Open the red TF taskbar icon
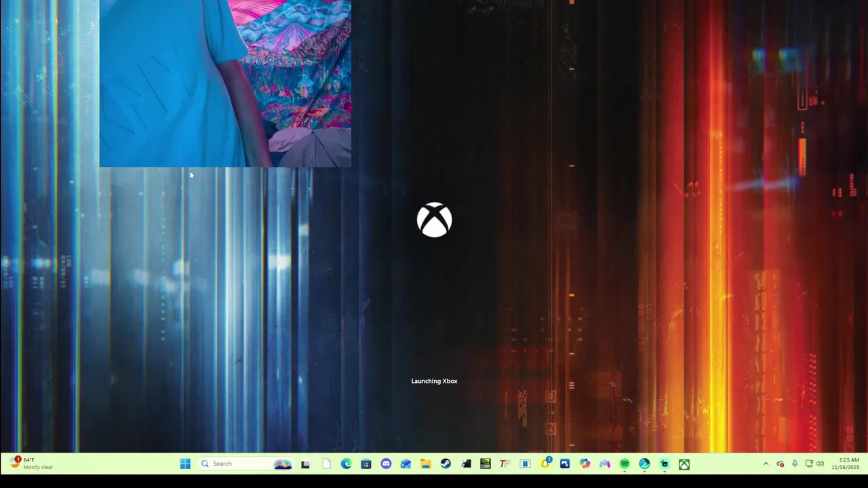 pyautogui.click(x=505, y=464)
